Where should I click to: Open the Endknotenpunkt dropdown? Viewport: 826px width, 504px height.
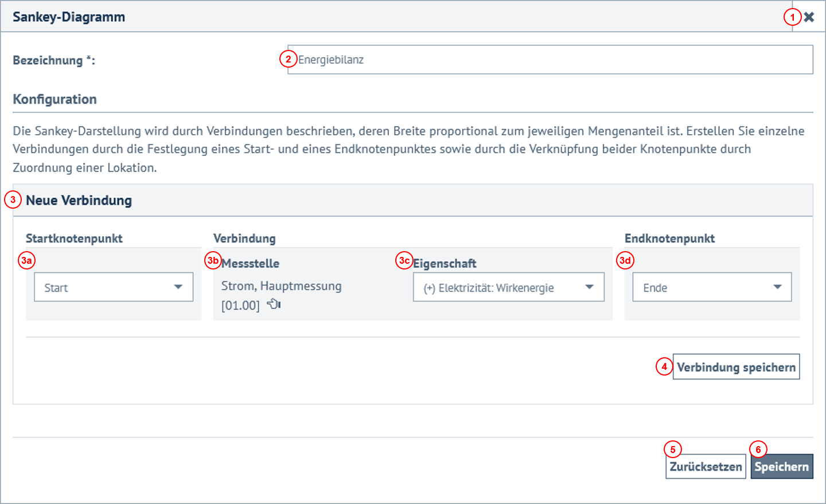pyautogui.click(x=711, y=287)
